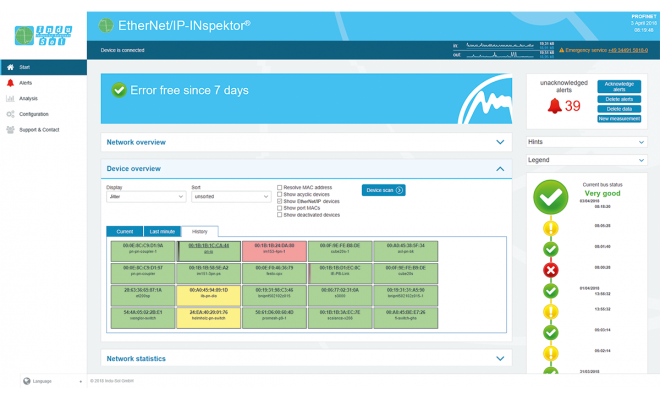Screen dimensions: 660x400
Task: Click the red X error marker in timeline
Action: pos(549,270)
